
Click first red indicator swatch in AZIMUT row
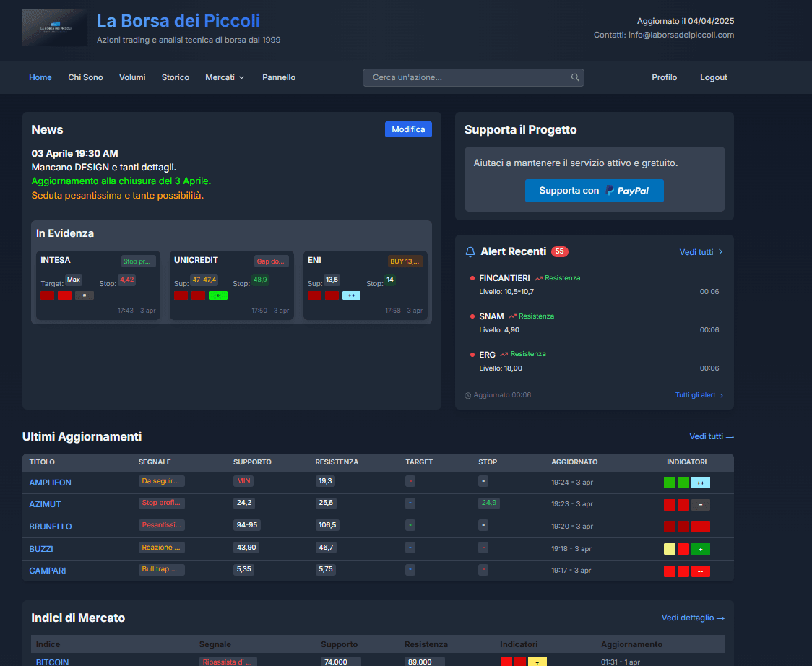670,505
